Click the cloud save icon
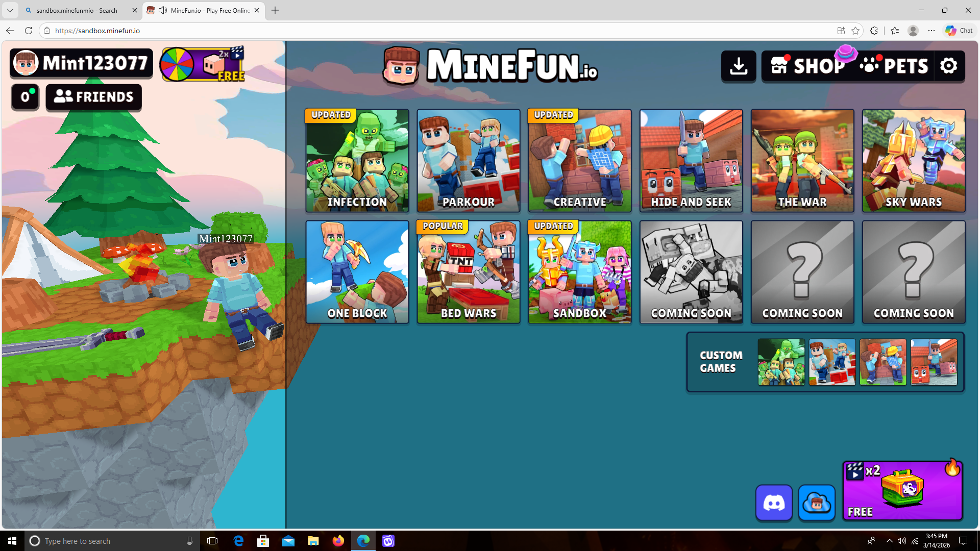980x551 pixels. click(x=817, y=503)
